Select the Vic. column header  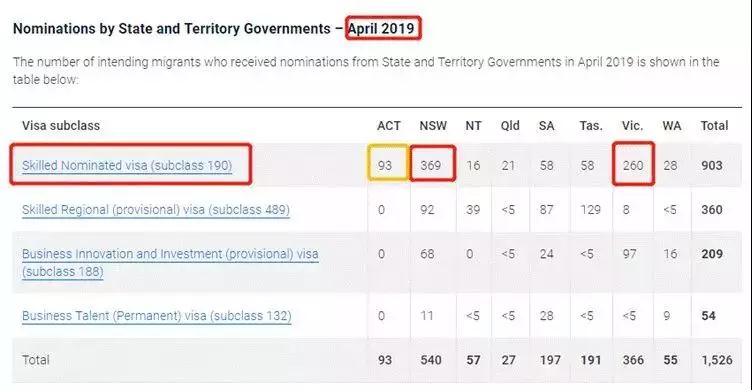pyautogui.click(x=632, y=126)
